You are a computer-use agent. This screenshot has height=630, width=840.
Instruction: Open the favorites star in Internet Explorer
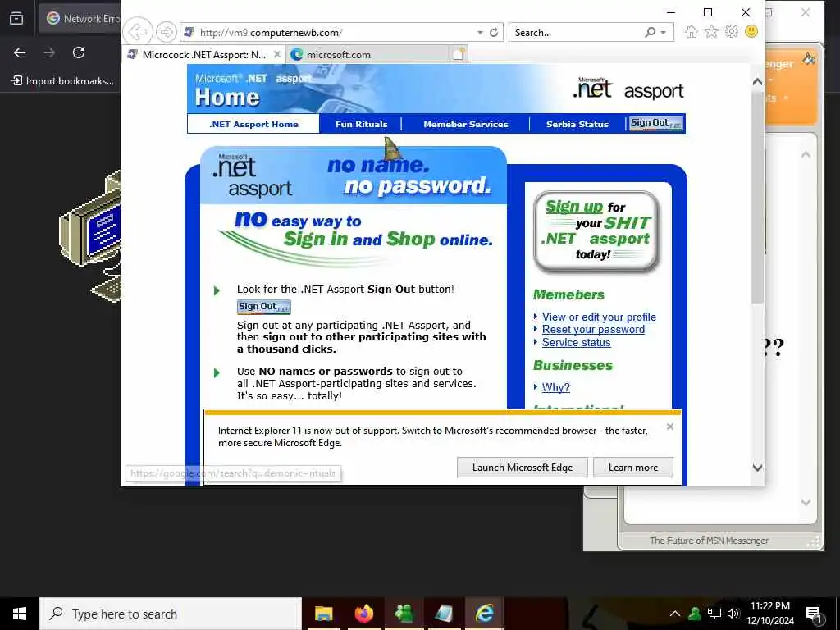[x=711, y=32]
